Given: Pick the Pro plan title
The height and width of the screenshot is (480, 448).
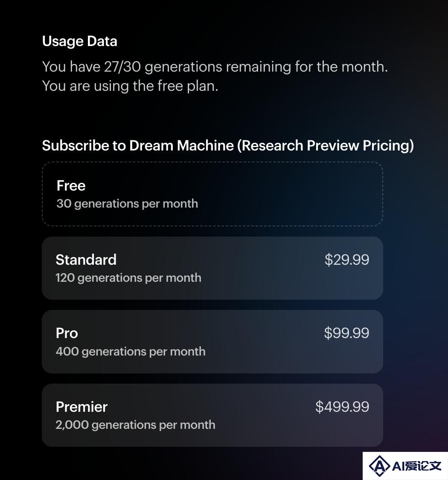Looking at the screenshot, I should pos(67,333).
